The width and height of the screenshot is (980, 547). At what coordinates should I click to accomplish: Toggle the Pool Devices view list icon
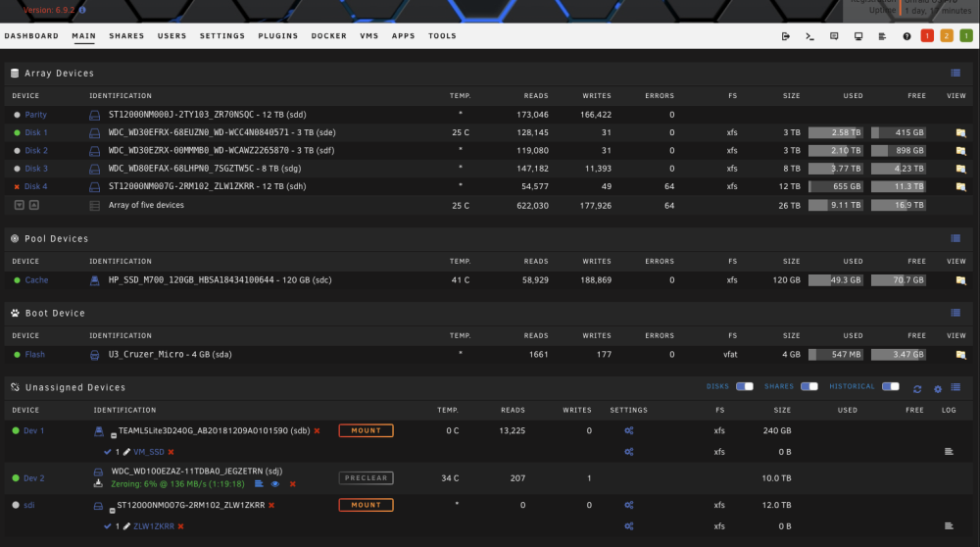tap(955, 238)
